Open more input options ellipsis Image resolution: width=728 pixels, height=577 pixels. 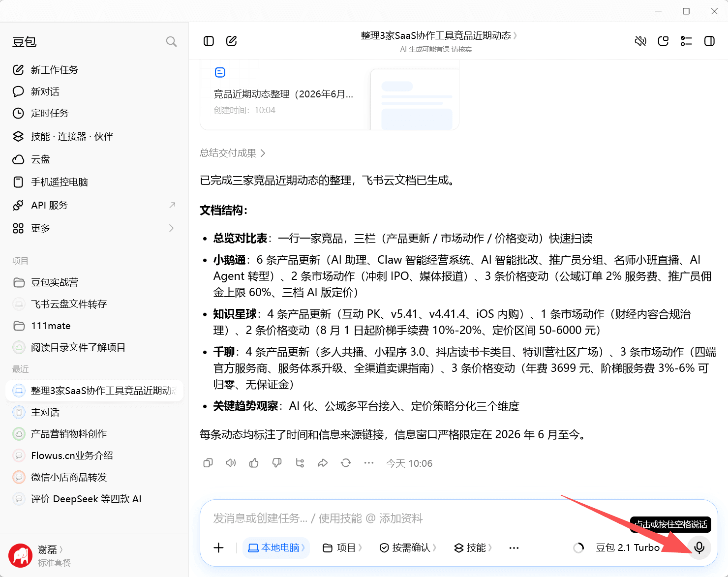(514, 548)
